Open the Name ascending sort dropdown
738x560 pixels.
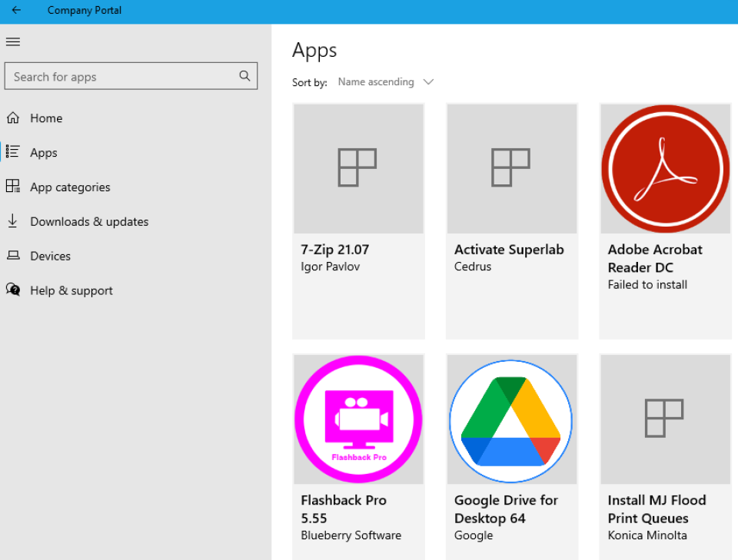[x=386, y=82]
